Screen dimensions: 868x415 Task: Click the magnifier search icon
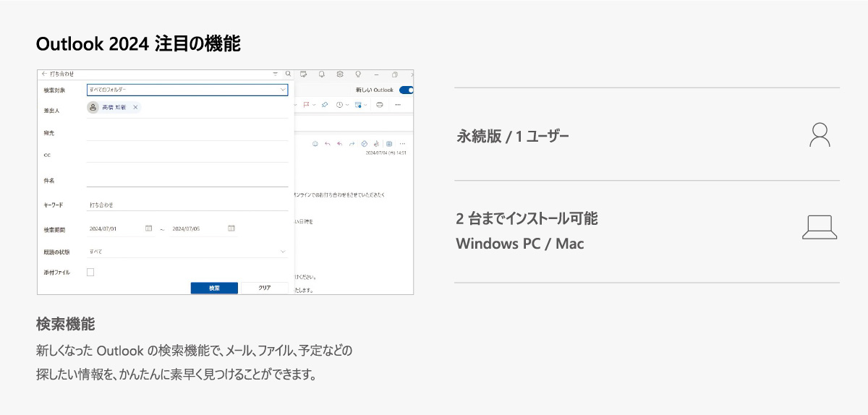tap(288, 74)
